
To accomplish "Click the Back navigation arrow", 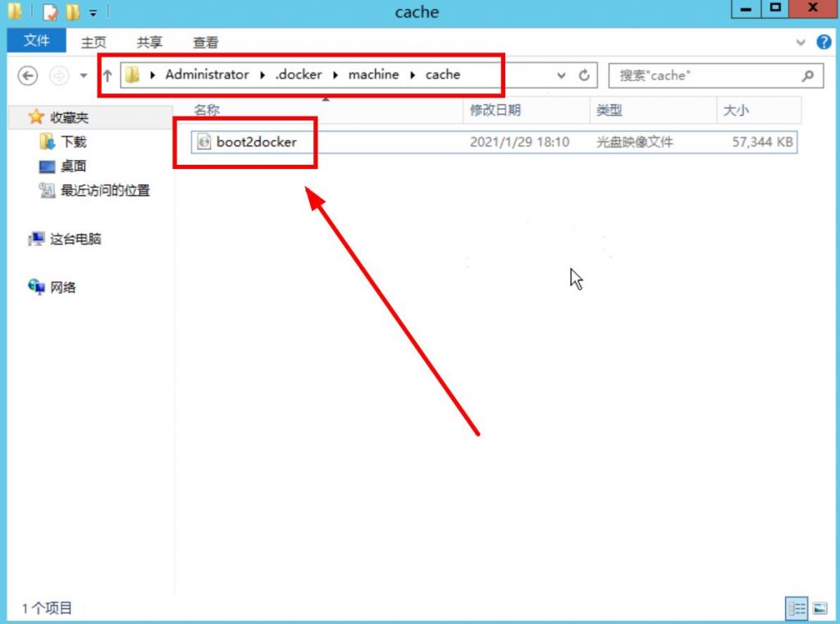I will [27, 75].
